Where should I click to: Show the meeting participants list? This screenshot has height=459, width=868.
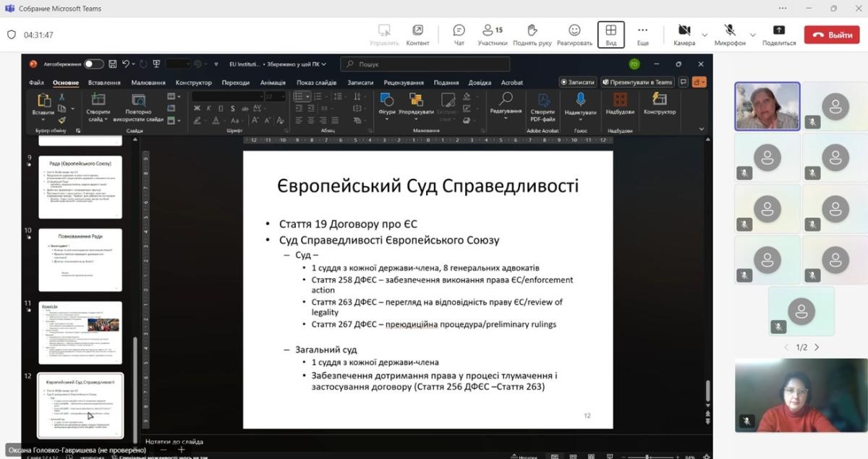coord(493,34)
